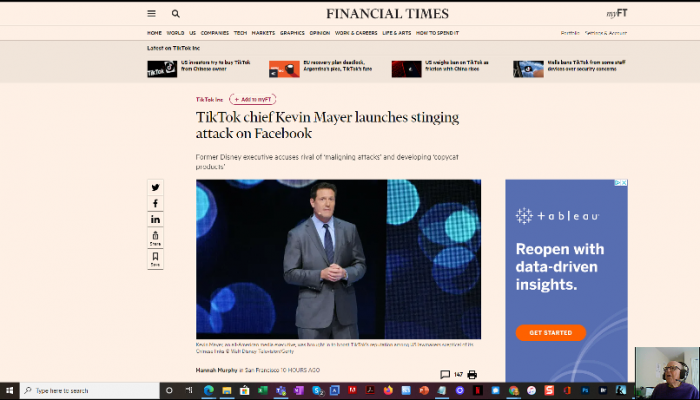Open HOW TO SPEND IT section
Viewport: 700px width, 400px height.
pyautogui.click(x=438, y=33)
